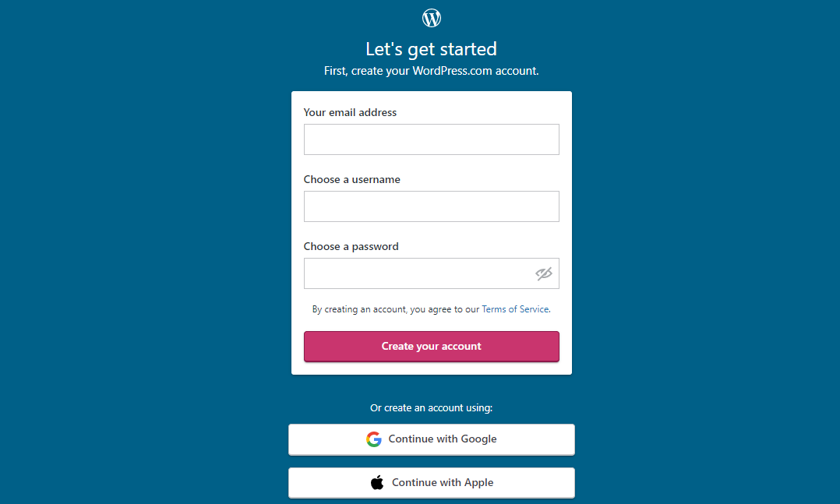
Task: Select the Choose a password field
Action: point(431,273)
